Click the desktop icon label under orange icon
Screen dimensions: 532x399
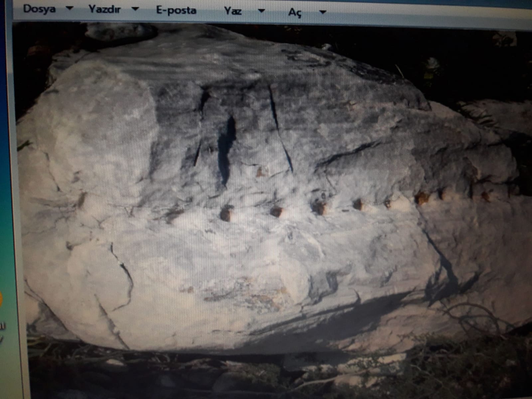[x=3, y=328]
